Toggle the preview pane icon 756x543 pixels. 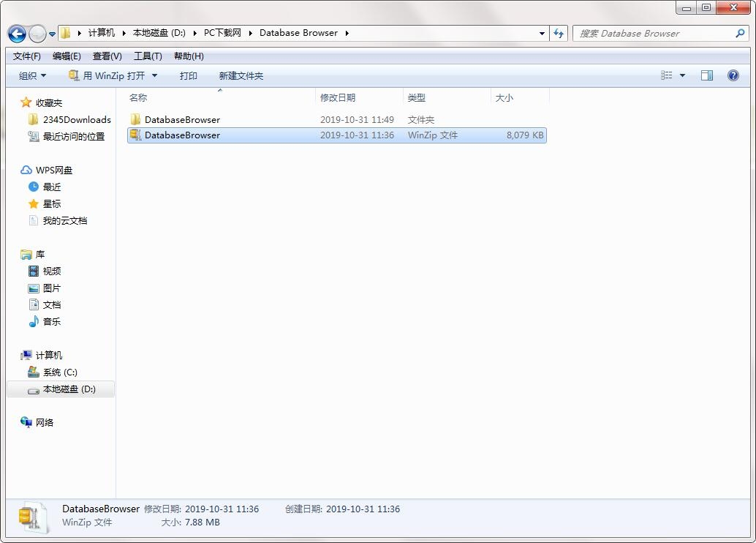point(707,75)
